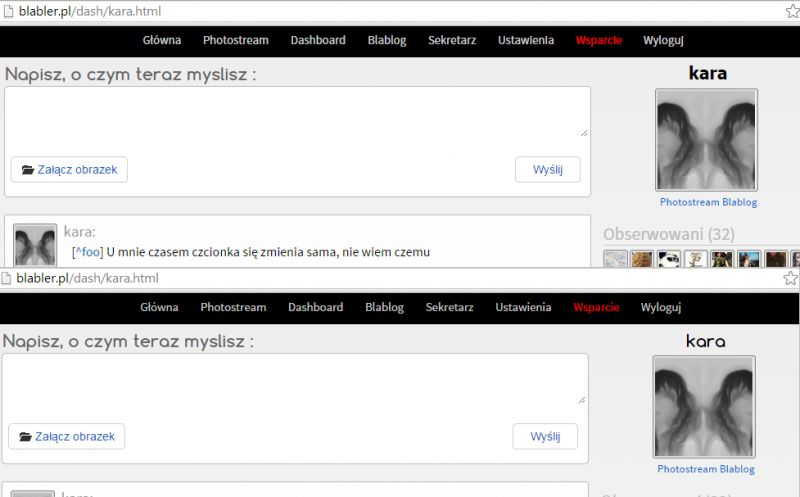Click the lower Załącz obrazek button

pos(67,436)
